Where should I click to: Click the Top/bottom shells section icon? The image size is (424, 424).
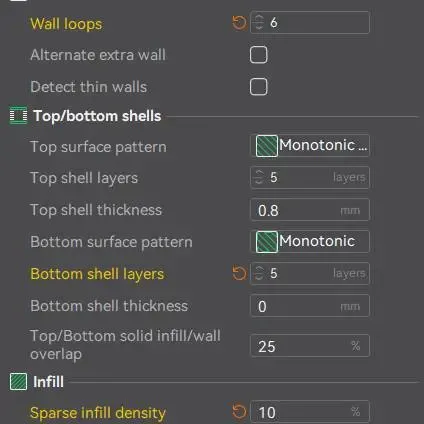point(18,116)
